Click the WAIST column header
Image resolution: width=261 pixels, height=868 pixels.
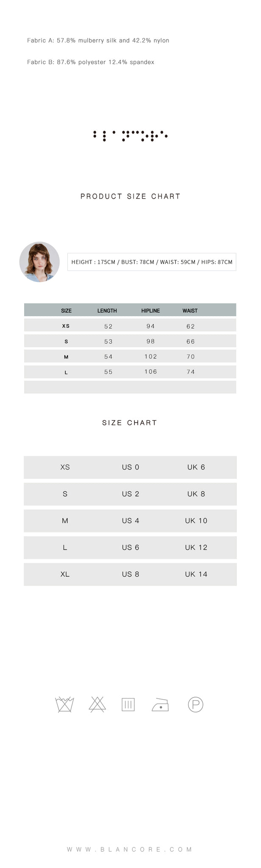190,311
